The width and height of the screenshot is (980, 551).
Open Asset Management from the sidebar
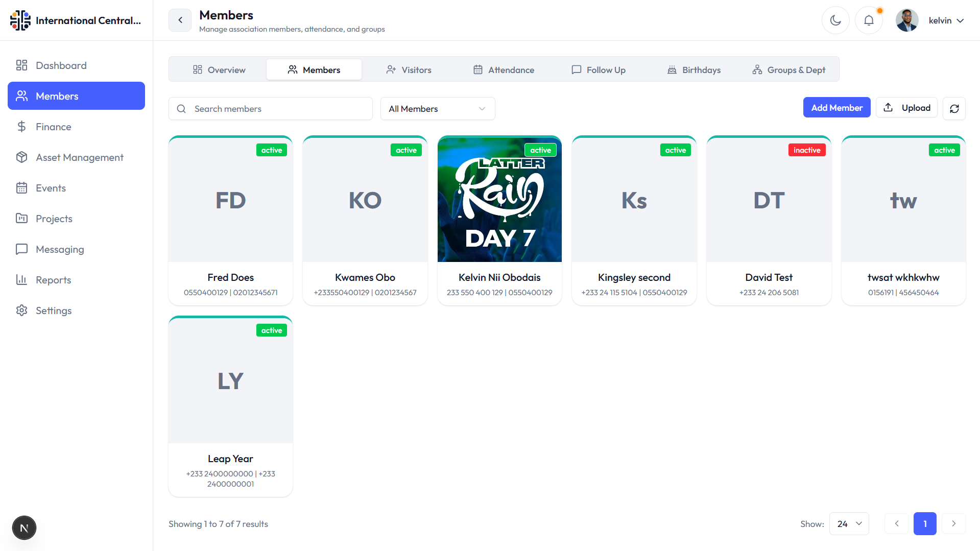(x=79, y=157)
